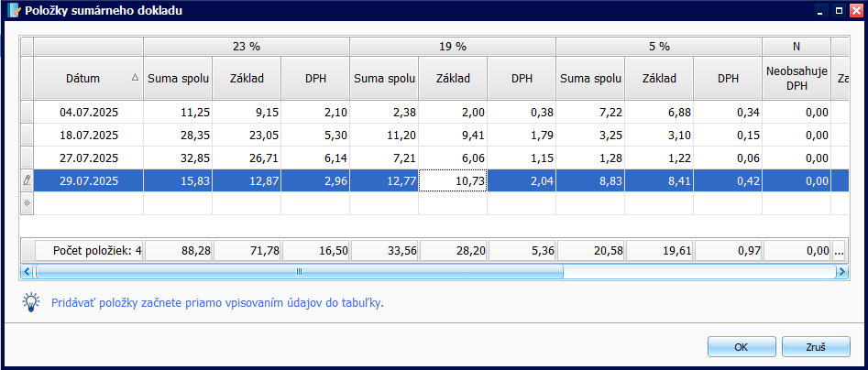Click the pencil edit indicator on the selected row

pos(27,181)
